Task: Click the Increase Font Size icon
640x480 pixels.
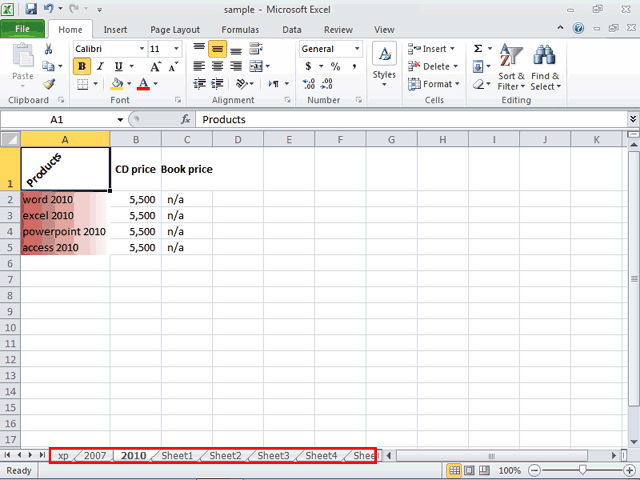Action: coord(156,67)
